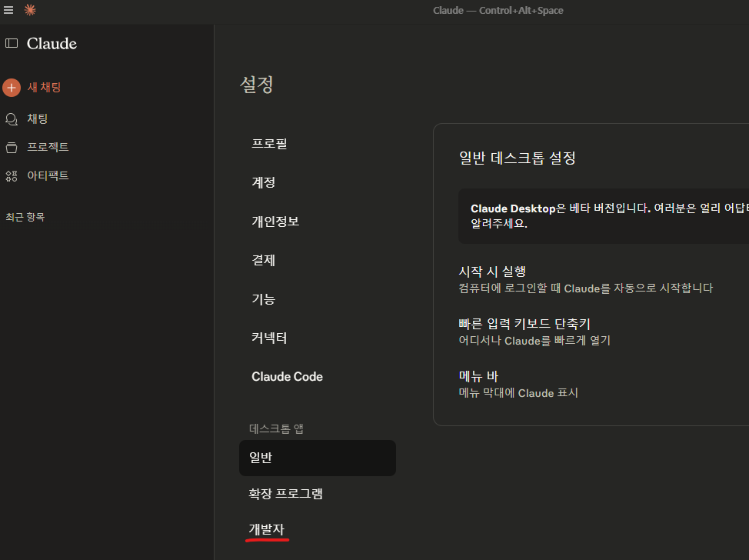Click the Claude — Control+Alt+Space title text

[x=498, y=11]
